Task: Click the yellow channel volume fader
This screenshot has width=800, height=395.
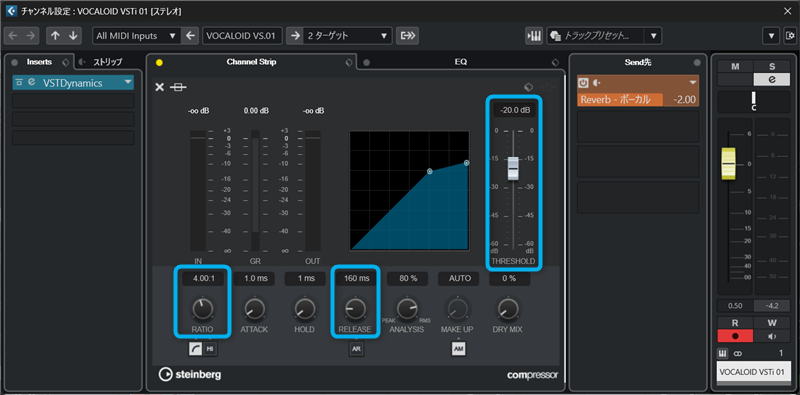Action: [x=729, y=164]
